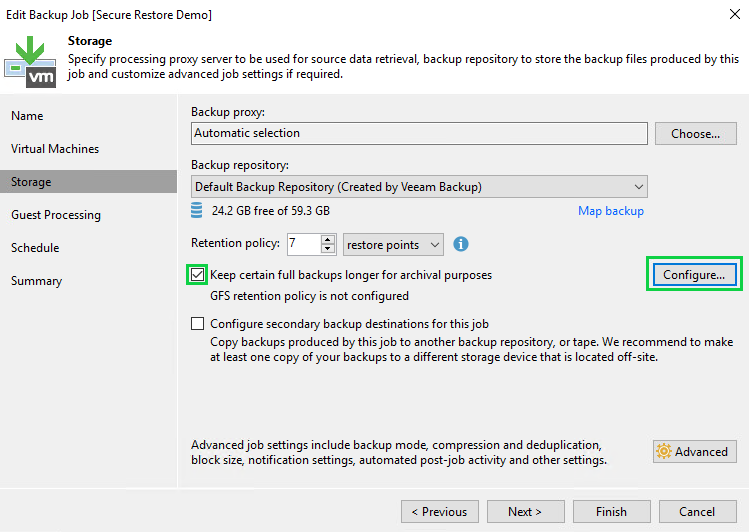
Task: Open Advanced settings with gear icon
Action: tap(694, 451)
